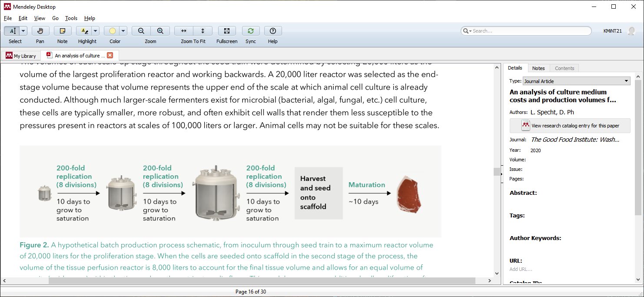
Task: Close the 'An analysis of culture' tab
Action: click(x=110, y=55)
